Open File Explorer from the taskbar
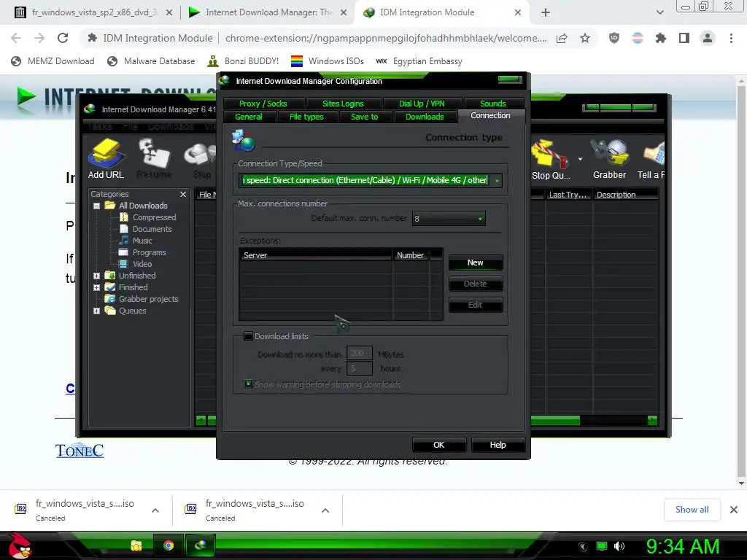Image resolution: width=747 pixels, height=560 pixels. click(136, 545)
